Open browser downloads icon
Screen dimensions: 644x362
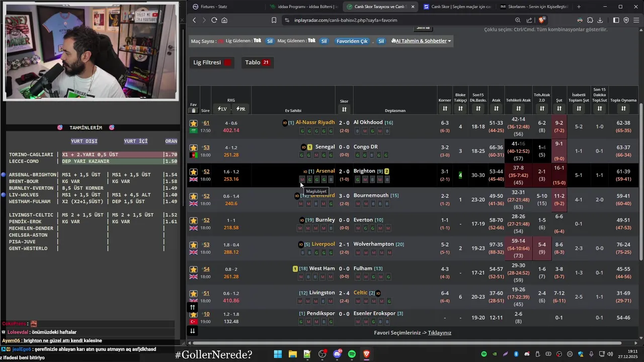pyautogui.click(x=600, y=20)
